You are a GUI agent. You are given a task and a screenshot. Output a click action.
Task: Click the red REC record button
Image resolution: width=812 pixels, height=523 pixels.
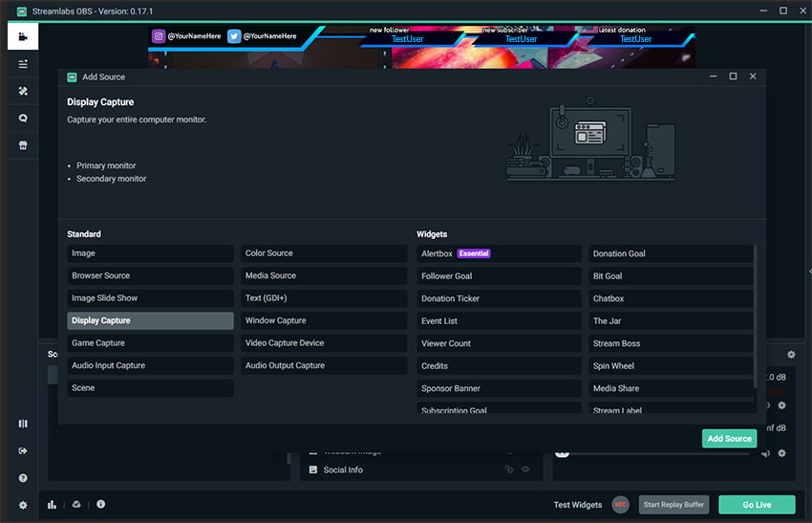point(620,504)
